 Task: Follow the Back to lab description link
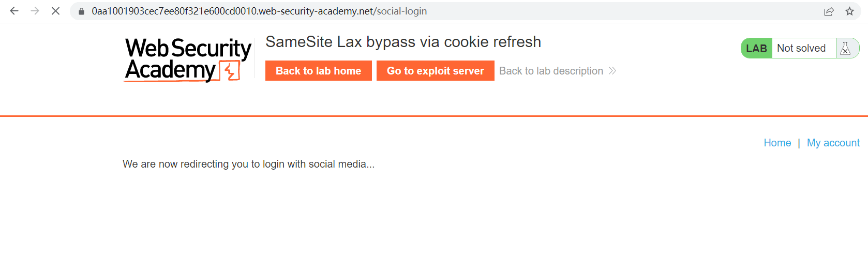pos(551,71)
